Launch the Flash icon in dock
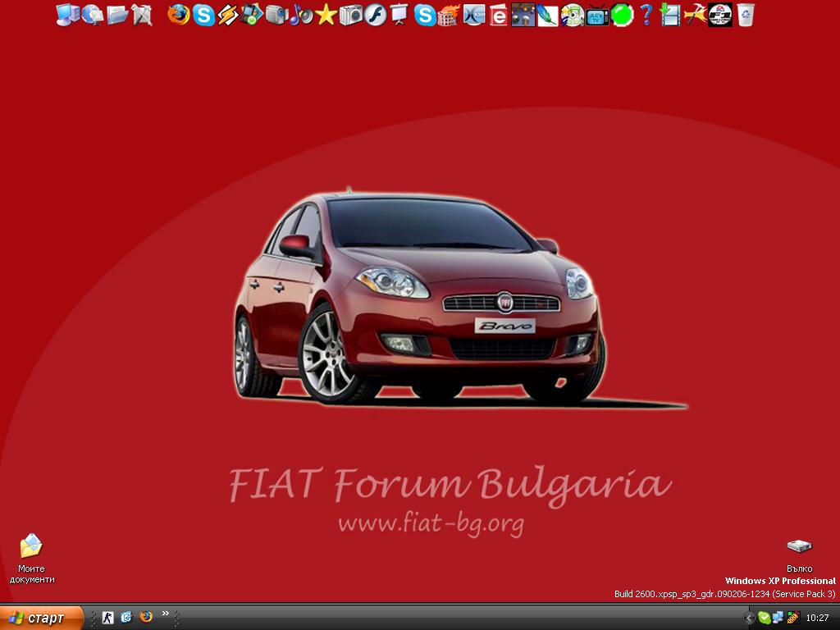 click(x=376, y=15)
